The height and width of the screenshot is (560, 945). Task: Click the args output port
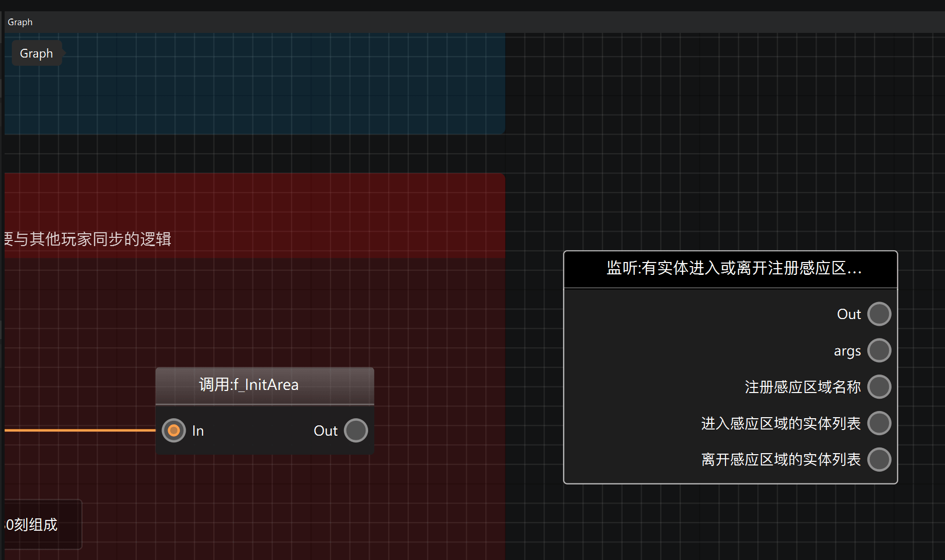[879, 350]
